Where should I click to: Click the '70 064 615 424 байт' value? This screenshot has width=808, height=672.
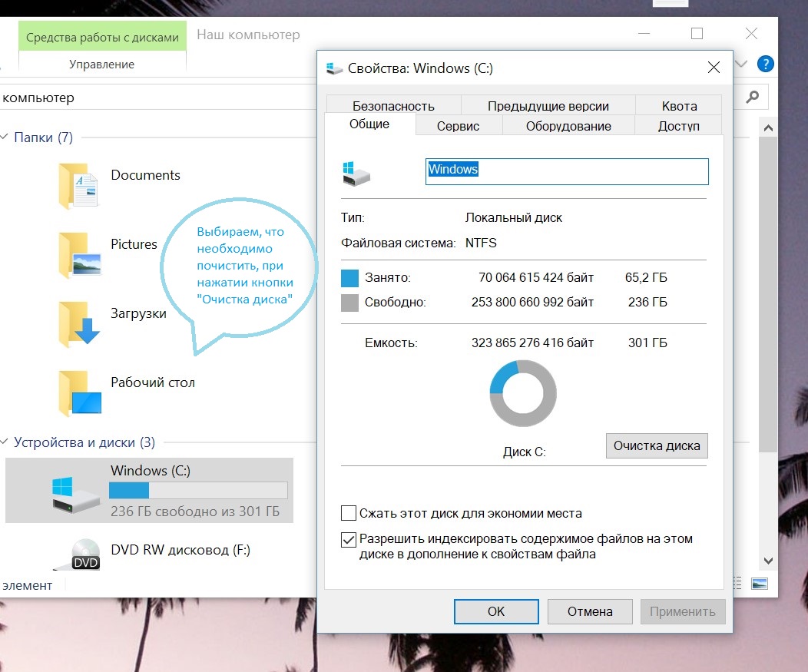coord(536,277)
